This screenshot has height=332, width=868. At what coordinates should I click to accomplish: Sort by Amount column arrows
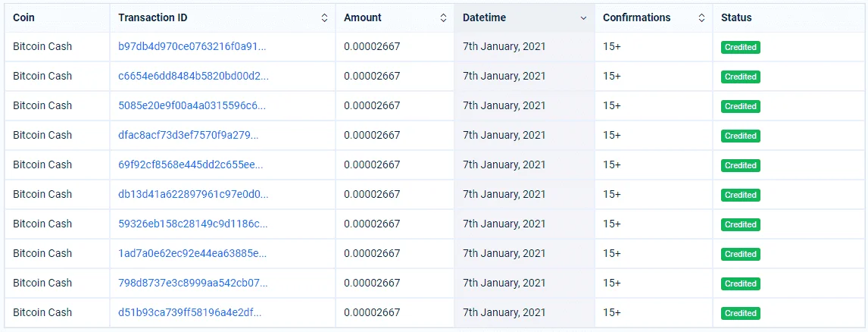pyautogui.click(x=443, y=17)
